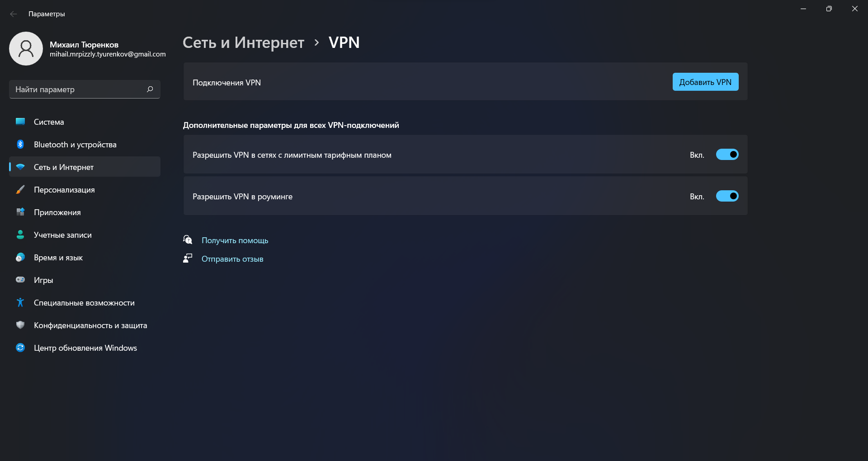The width and height of the screenshot is (868, 461).
Task: Click the Персонализация brush icon
Action: pos(20,189)
